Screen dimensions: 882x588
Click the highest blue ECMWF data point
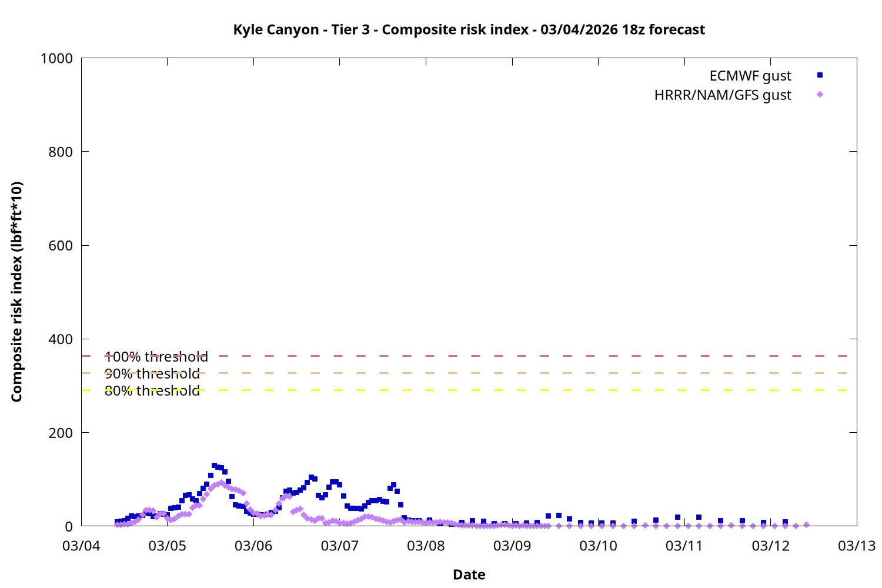coord(215,465)
